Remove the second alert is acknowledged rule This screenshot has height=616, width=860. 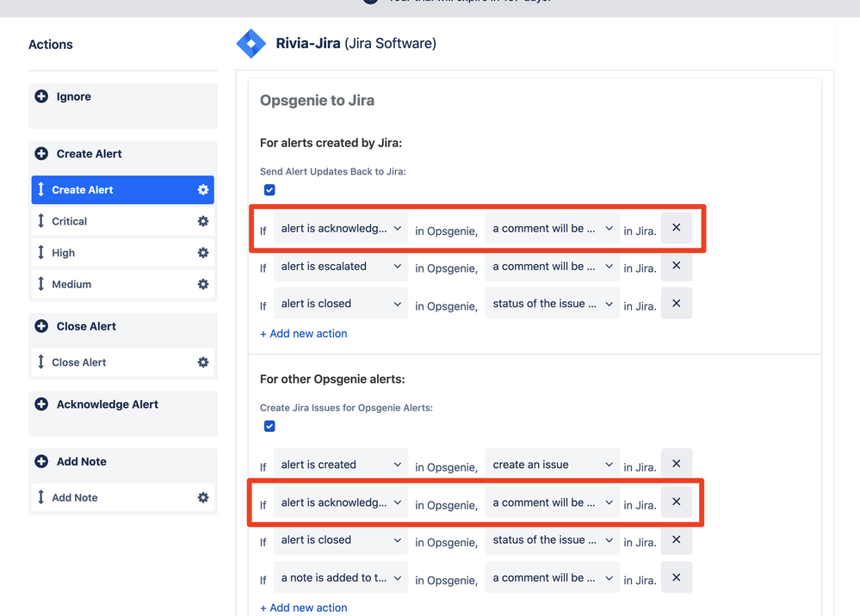pyautogui.click(x=677, y=502)
